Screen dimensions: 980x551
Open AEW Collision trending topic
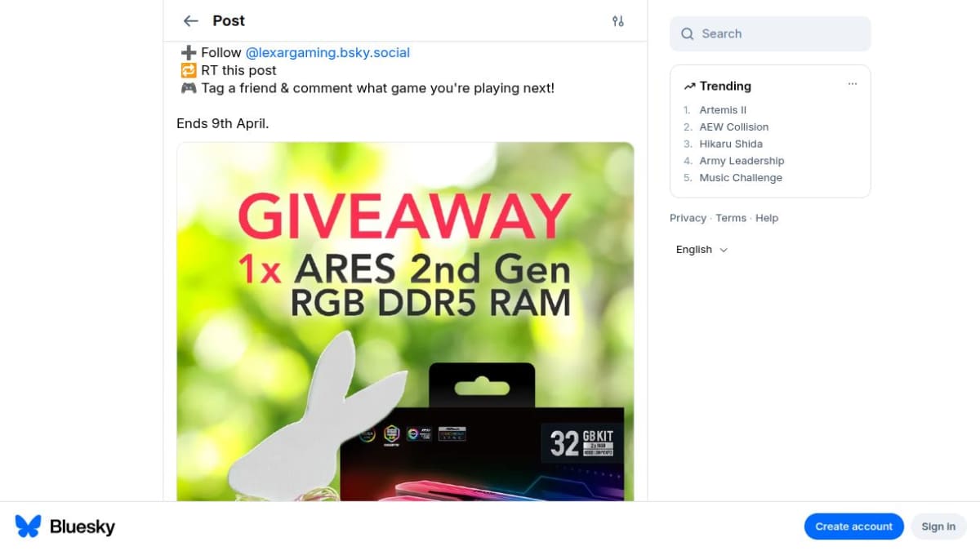point(733,127)
